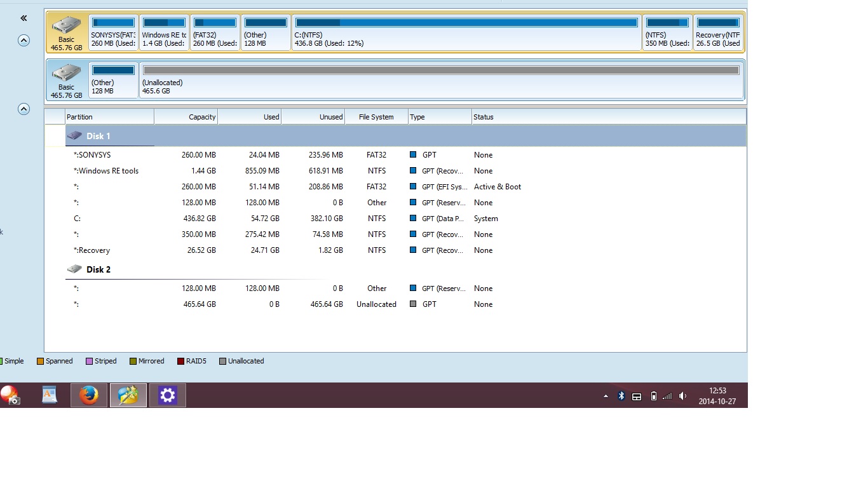Click the Mirrored legend color swatch
The image size is (868, 488).
[133, 362]
